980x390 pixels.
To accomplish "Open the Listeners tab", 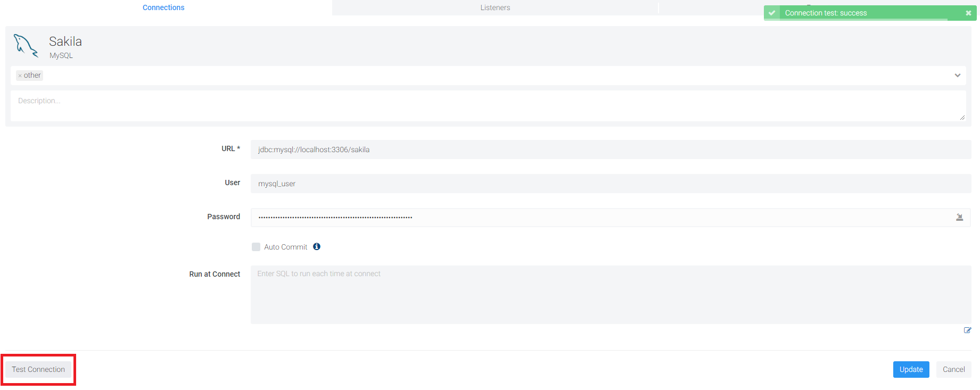I will (495, 7).
